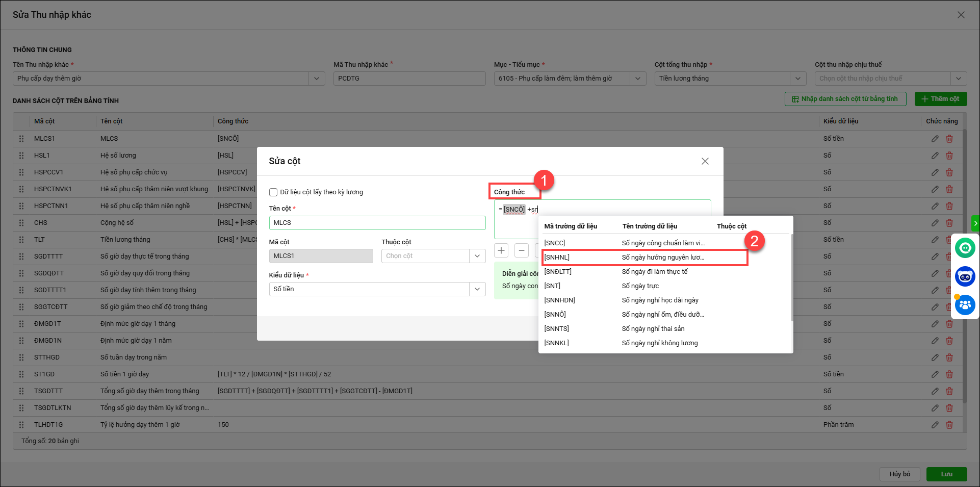Image resolution: width=980 pixels, height=487 pixels.
Task: Click the drag handle for TLT row
Action: click(21, 240)
